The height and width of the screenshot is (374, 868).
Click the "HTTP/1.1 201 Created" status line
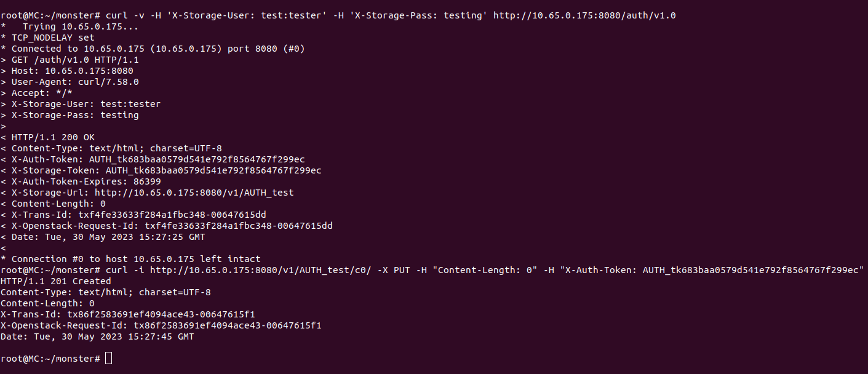pos(47,281)
